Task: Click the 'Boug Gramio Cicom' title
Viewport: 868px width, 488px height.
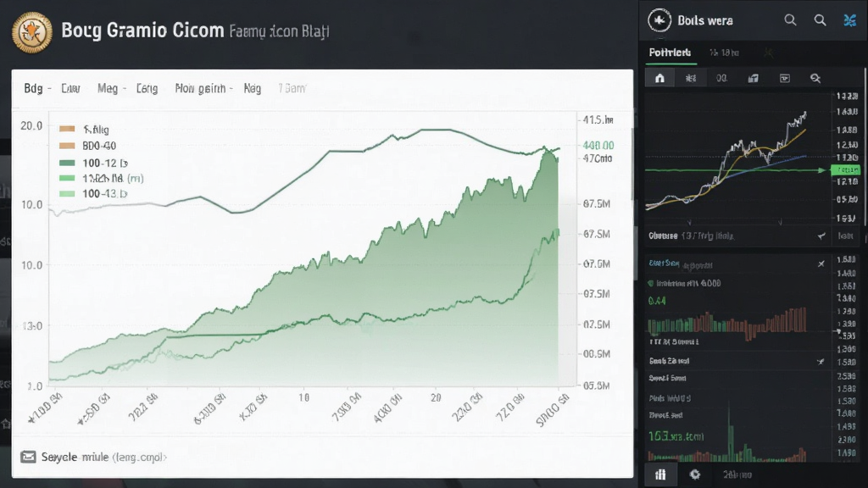Action: pos(142,30)
